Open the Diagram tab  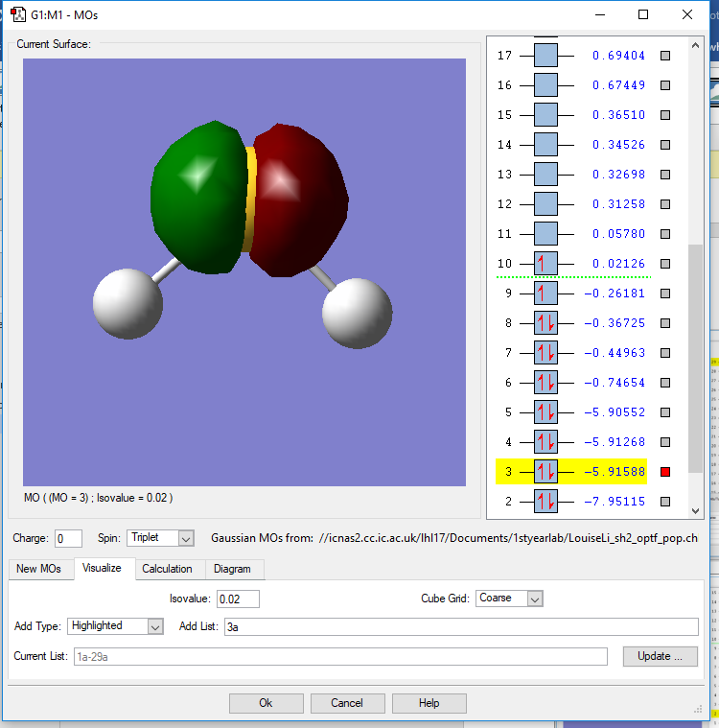[232, 569]
